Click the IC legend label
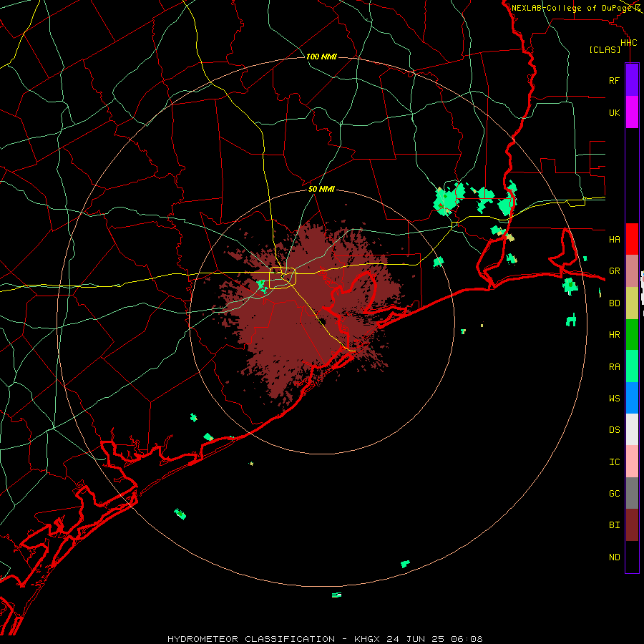 tap(614, 462)
